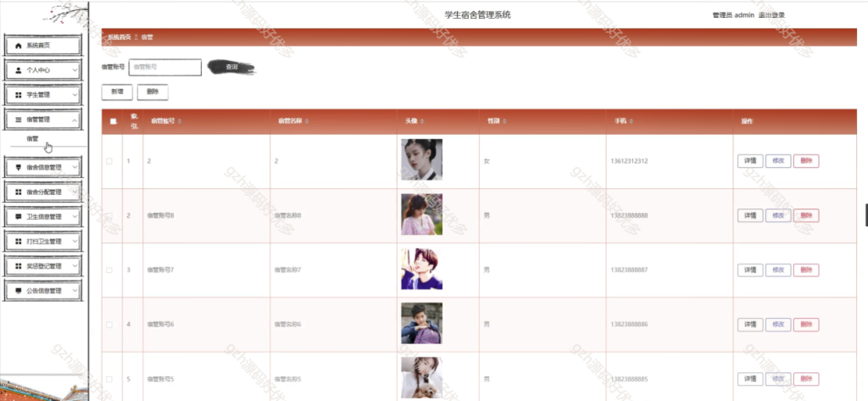Click the chat icon beside 卫生信息管理
Screen dimensions: 868x401
point(19,216)
